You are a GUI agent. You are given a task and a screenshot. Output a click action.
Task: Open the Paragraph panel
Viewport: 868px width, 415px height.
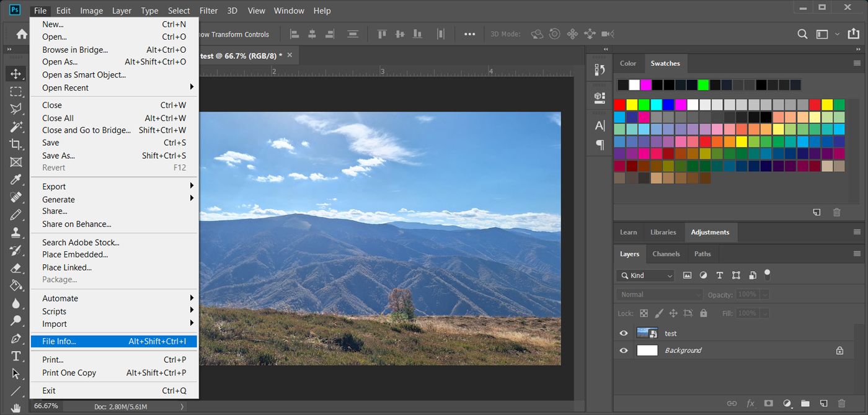tap(599, 145)
